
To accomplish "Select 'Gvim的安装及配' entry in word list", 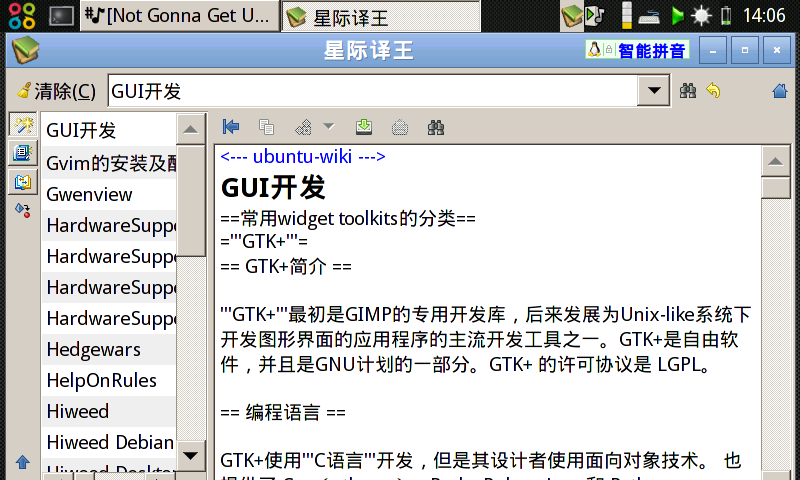I will (109, 163).
